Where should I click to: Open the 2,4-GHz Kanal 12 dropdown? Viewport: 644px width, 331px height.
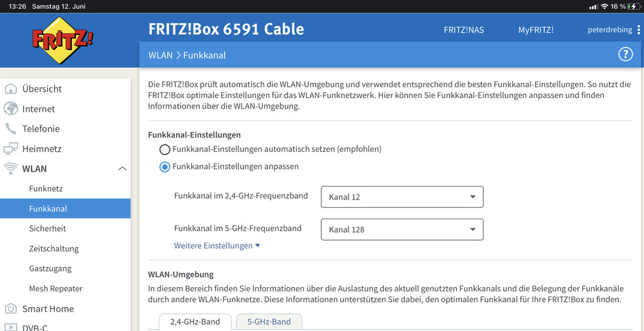click(x=402, y=197)
